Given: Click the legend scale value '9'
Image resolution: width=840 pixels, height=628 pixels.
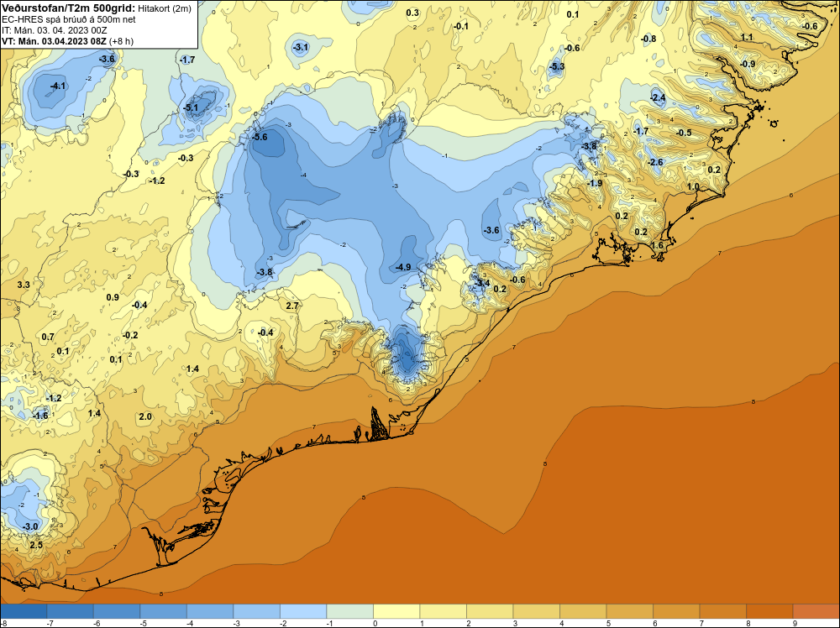Looking at the screenshot, I should pos(795,623).
